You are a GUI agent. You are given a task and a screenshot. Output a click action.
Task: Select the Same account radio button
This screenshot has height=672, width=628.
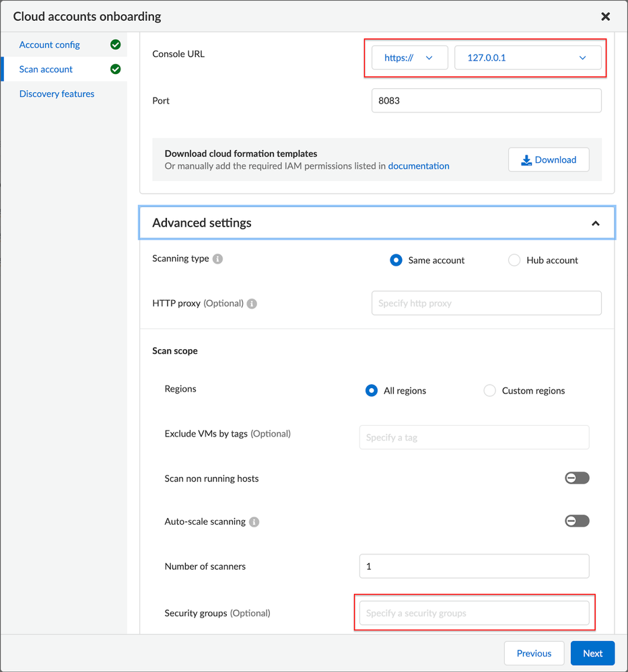pos(396,260)
